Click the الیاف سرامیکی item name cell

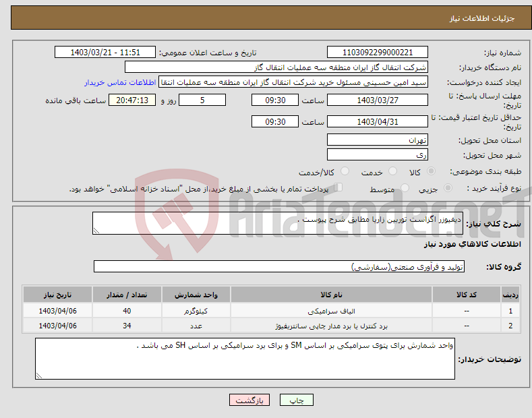(x=331, y=311)
